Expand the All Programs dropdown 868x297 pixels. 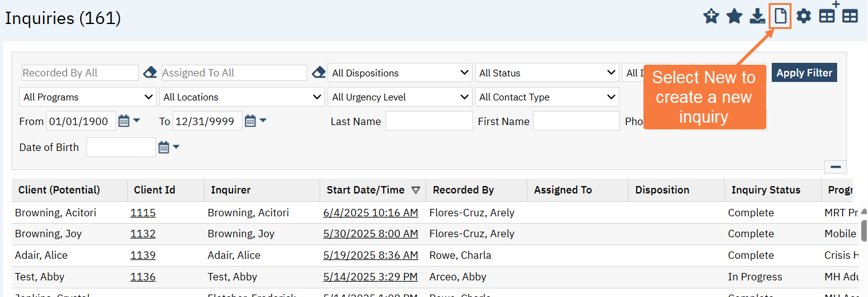pos(88,97)
